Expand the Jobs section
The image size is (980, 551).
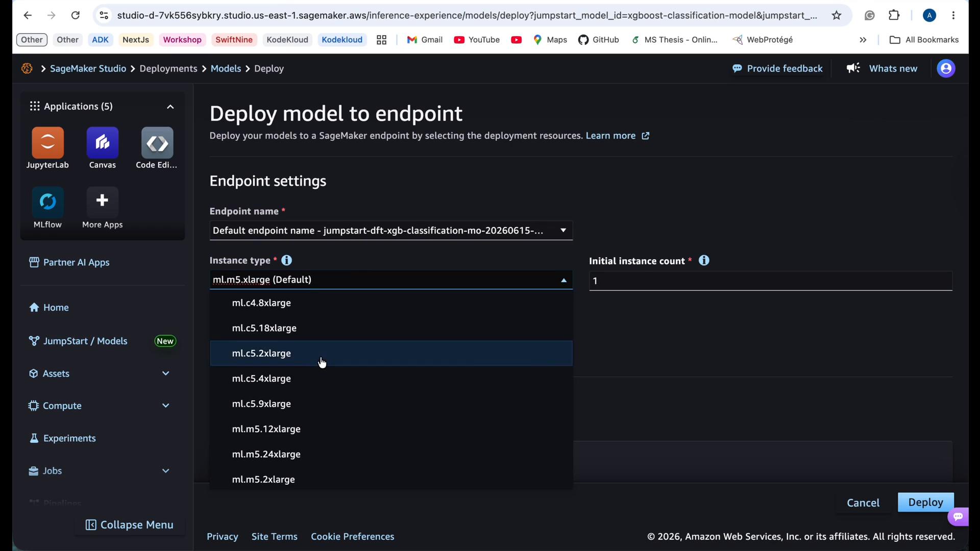[x=165, y=471]
